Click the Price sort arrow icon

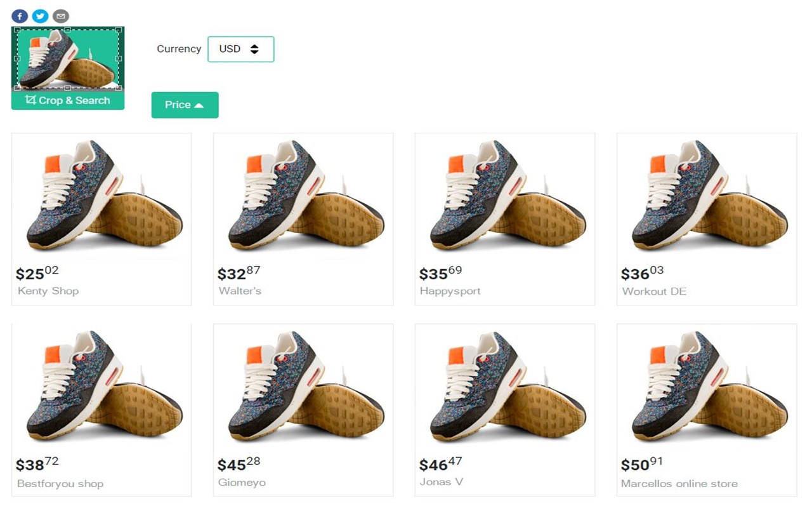199,105
